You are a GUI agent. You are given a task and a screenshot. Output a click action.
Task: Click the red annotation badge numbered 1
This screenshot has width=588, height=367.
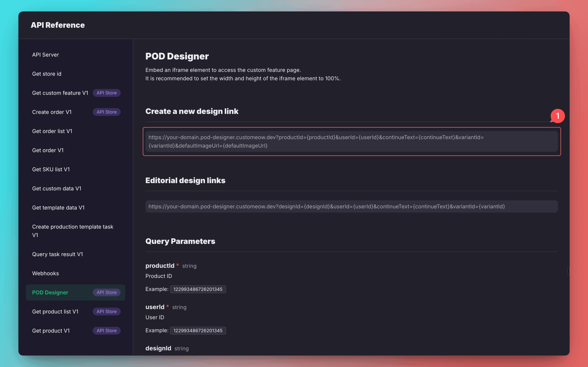tap(557, 116)
